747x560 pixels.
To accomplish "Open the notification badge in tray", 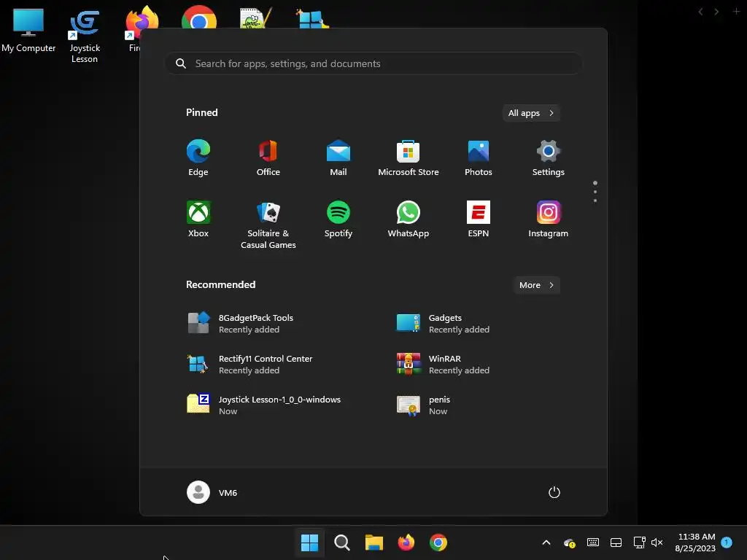I will pos(727,542).
